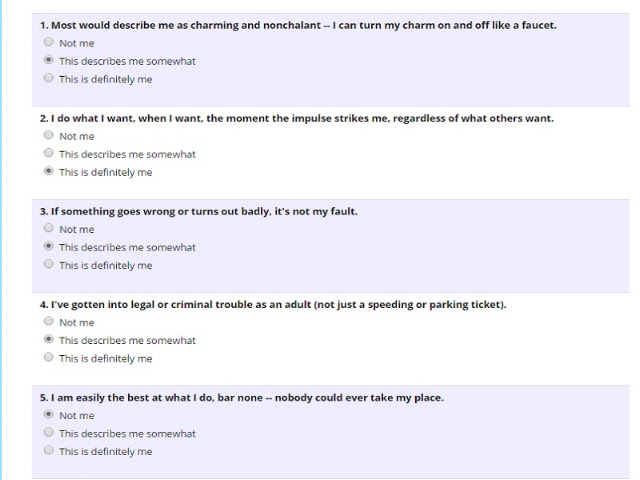Choose 'This describes me somewhat' for question 5

(49, 432)
